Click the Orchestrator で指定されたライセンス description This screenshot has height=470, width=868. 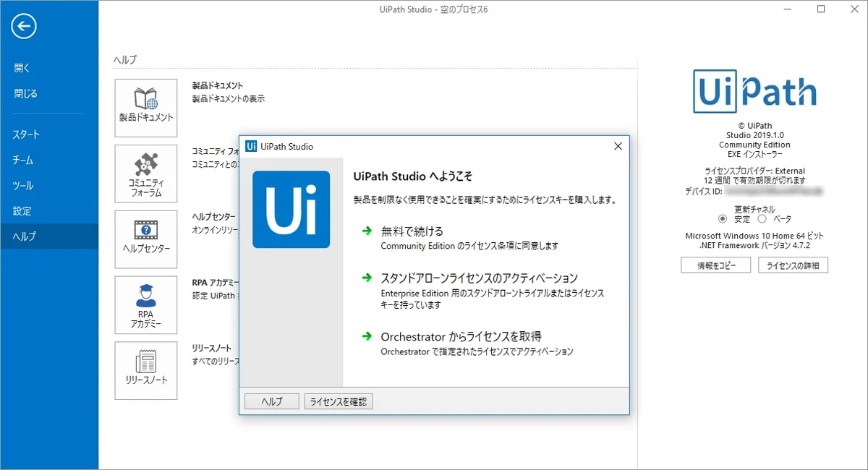[477, 351]
